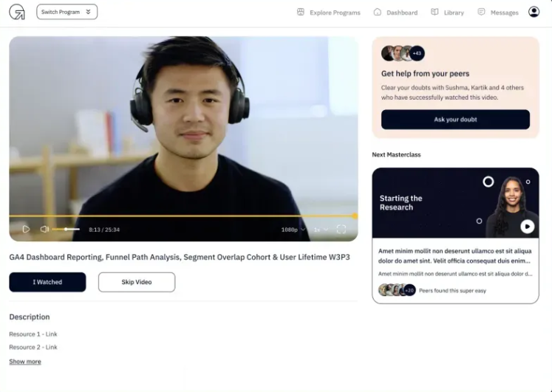Click the Skip Video button
This screenshot has width=552, height=392.
coord(137,282)
